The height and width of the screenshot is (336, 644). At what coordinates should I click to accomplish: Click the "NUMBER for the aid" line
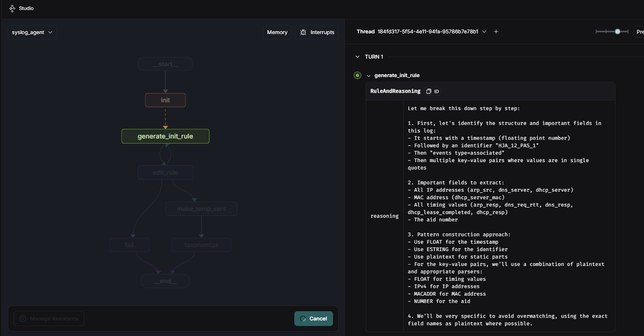tap(439, 301)
